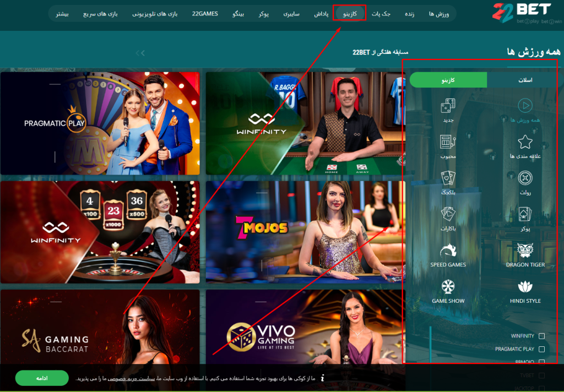Open the Vivo Gaming banner
The height and width of the screenshot is (392, 564).
coord(305,327)
